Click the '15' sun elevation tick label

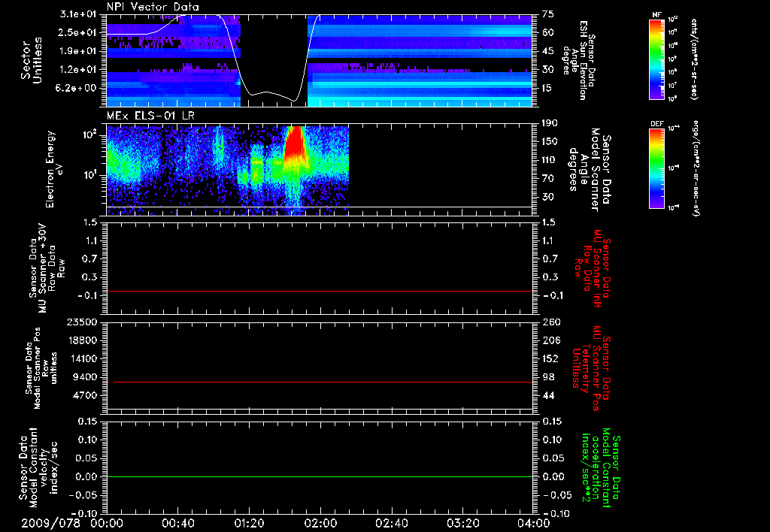(x=548, y=88)
